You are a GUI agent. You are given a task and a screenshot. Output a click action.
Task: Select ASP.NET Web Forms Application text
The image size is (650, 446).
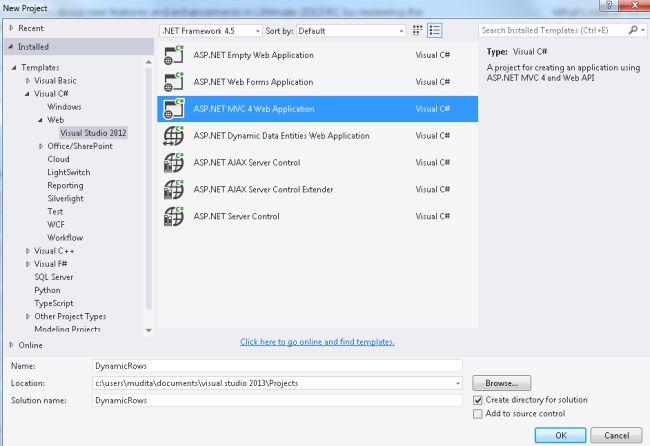pos(253,82)
